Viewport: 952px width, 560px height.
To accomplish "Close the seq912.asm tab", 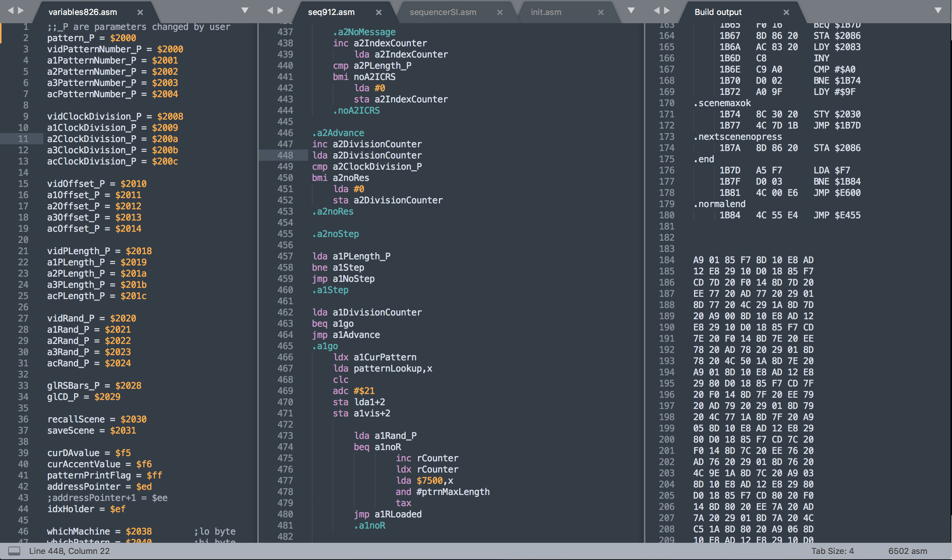I will coord(378,12).
